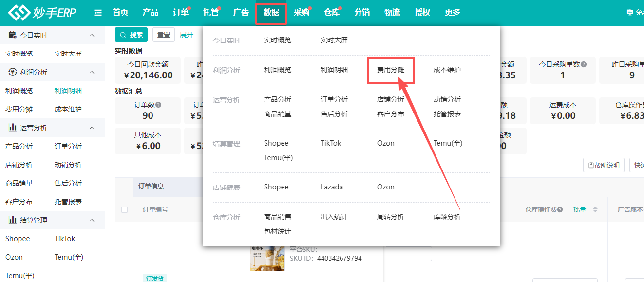Select 售后分析 in the dropdown menu
Image resolution: width=644 pixels, height=282 pixels.
click(334, 114)
